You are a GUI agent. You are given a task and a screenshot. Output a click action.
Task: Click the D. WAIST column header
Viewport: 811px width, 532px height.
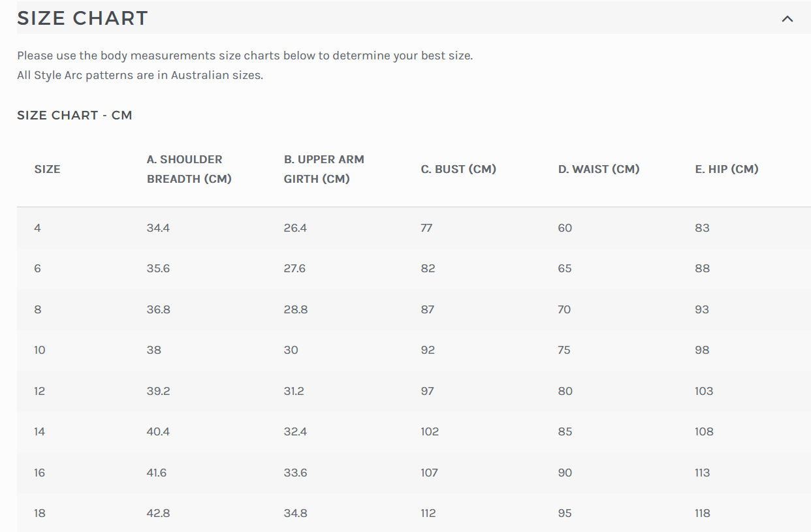coord(598,168)
